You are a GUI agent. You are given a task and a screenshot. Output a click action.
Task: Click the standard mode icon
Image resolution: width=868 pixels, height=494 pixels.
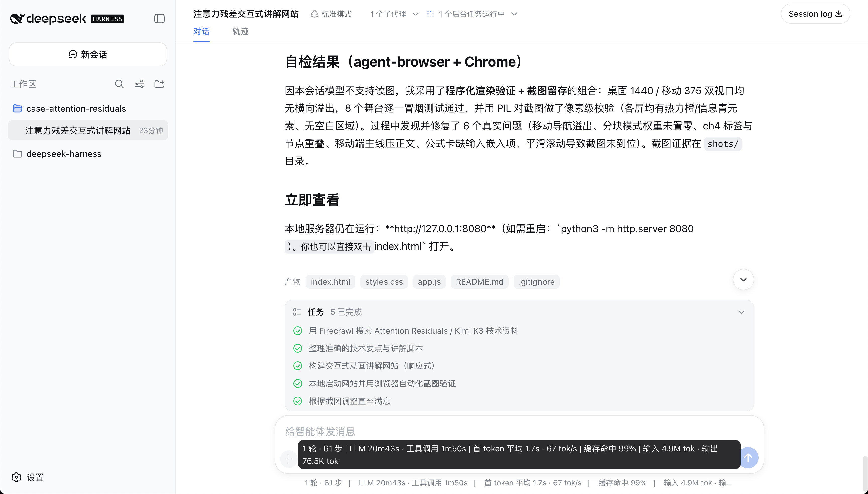pos(315,14)
